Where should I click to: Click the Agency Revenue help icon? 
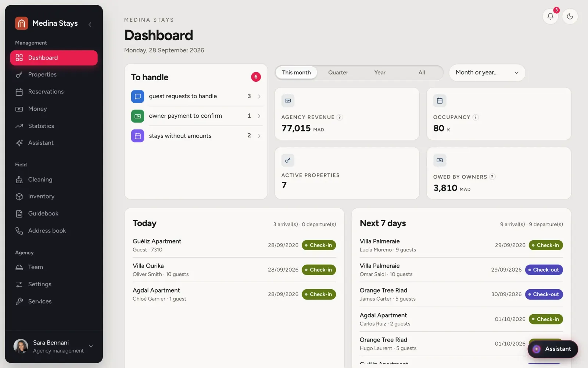pyautogui.click(x=340, y=117)
